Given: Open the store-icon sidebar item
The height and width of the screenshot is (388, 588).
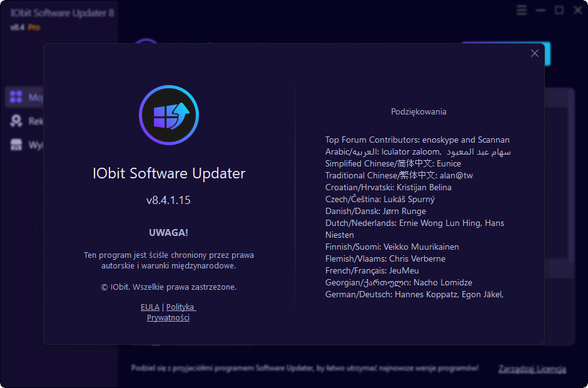Looking at the screenshot, I should [x=16, y=145].
